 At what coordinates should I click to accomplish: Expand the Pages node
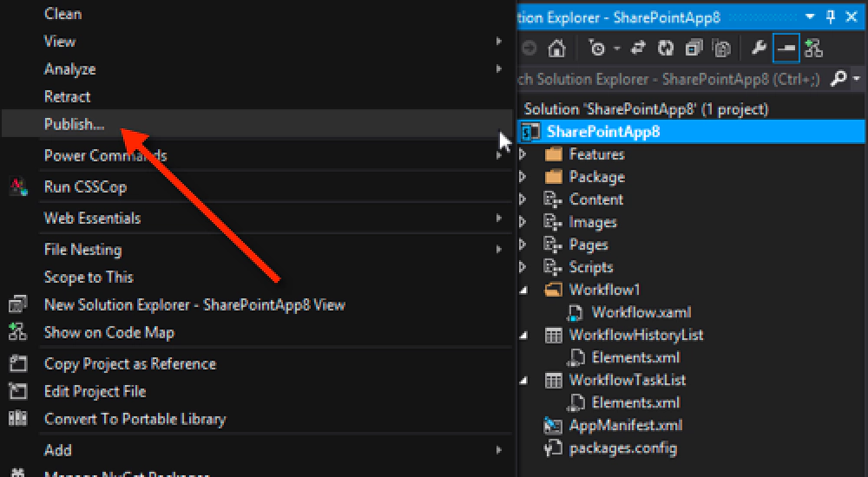[523, 244]
